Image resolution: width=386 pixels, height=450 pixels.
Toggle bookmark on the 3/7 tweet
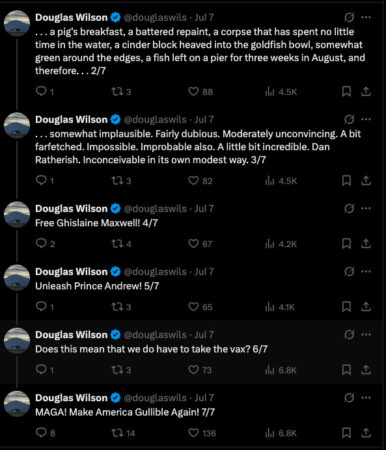click(x=346, y=181)
